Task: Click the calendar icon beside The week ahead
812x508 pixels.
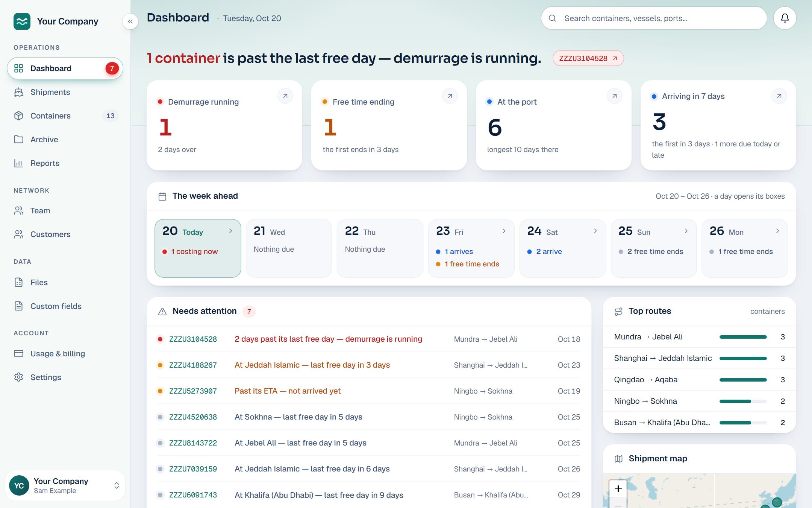Action: point(162,196)
